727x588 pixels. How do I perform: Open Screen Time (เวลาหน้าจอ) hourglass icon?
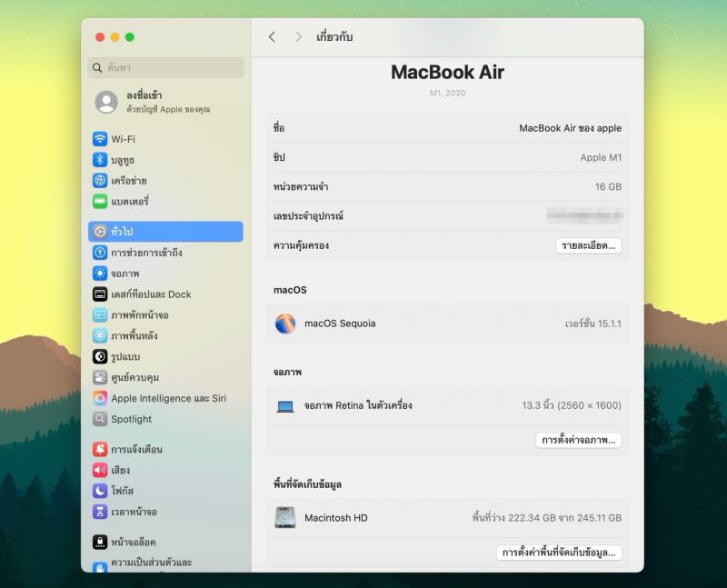pyautogui.click(x=100, y=512)
